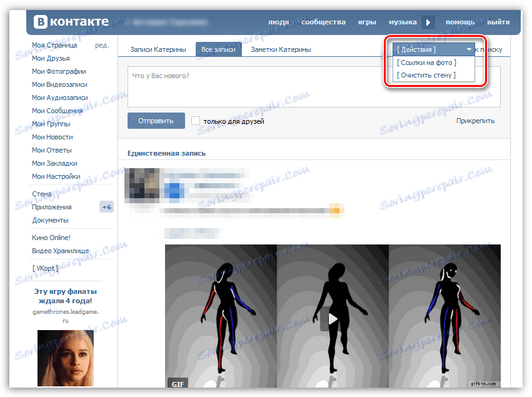Image resolution: width=532 pixels, height=397 pixels.
Task: Open Мои Новости
Action: pyautogui.click(x=53, y=137)
